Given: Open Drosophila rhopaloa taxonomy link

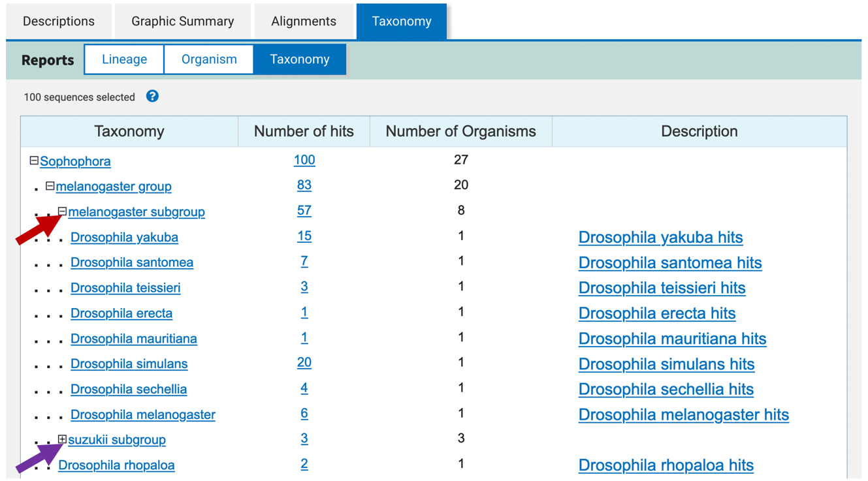Looking at the screenshot, I should pos(116,466).
